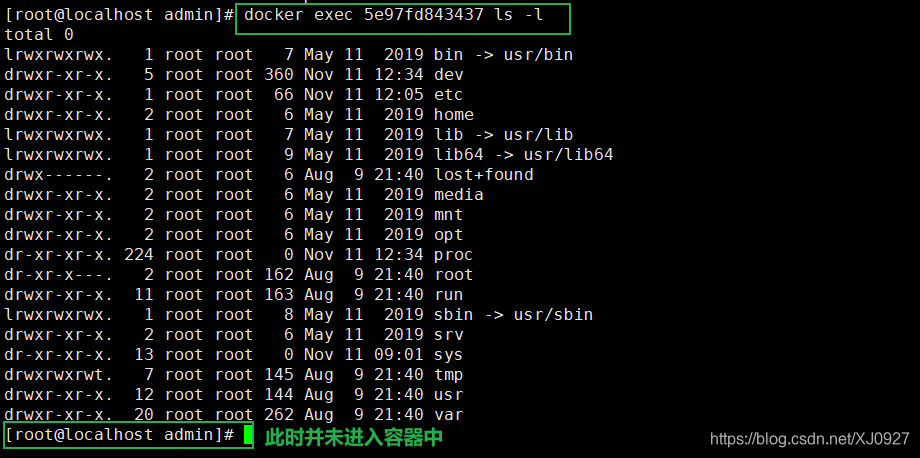This screenshot has width=920, height=458.
Task: Click the docker exec command text
Action: (x=394, y=15)
